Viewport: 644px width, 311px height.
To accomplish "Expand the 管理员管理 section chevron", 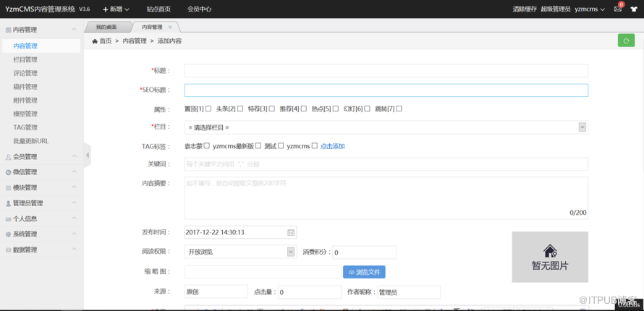I will (74, 203).
